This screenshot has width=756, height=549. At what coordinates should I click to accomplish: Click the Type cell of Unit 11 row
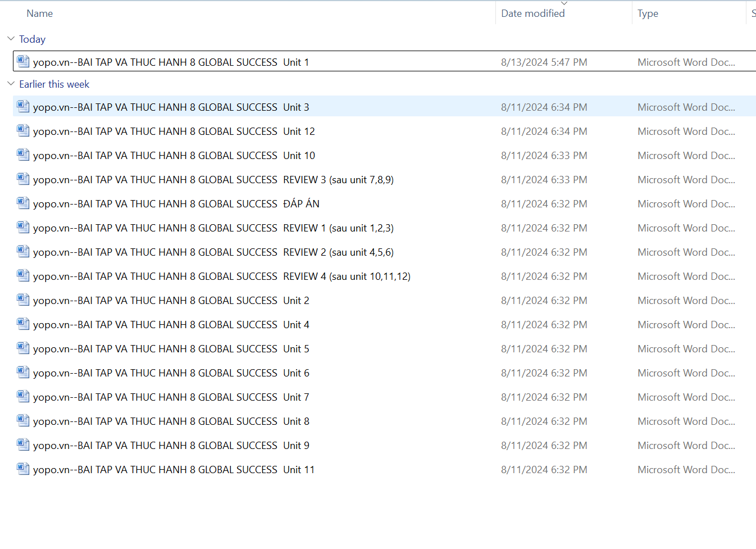tap(686, 470)
